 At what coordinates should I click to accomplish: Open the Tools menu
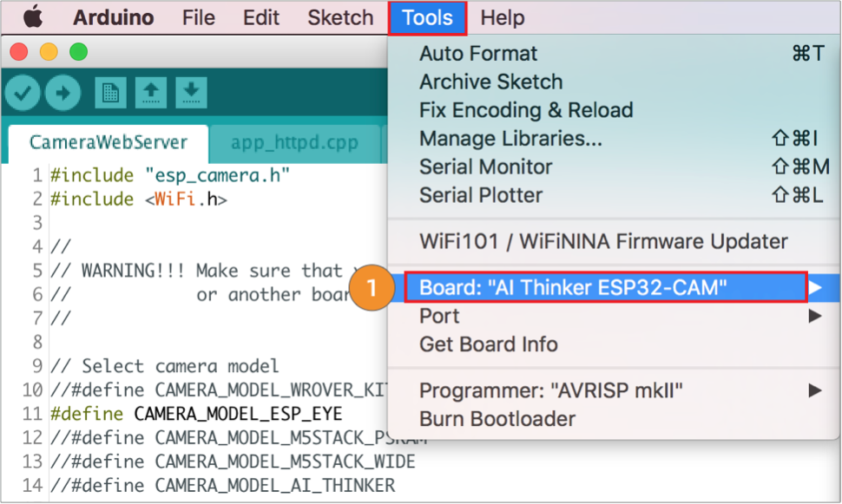[x=427, y=18]
